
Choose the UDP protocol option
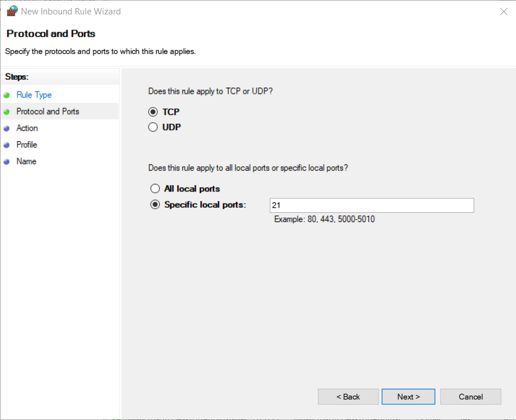pyautogui.click(x=153, y=127)
